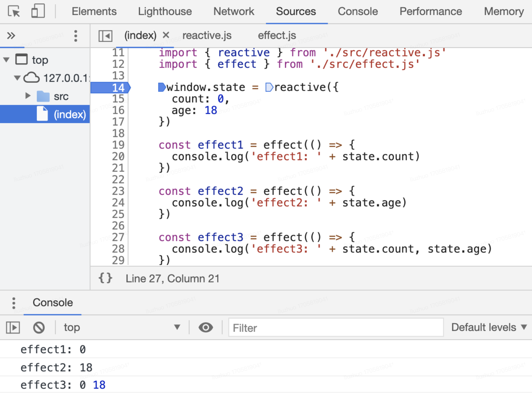532x395 pixels.
Task: Show more navigator tabs with chevrons
Action: [11, 36]
